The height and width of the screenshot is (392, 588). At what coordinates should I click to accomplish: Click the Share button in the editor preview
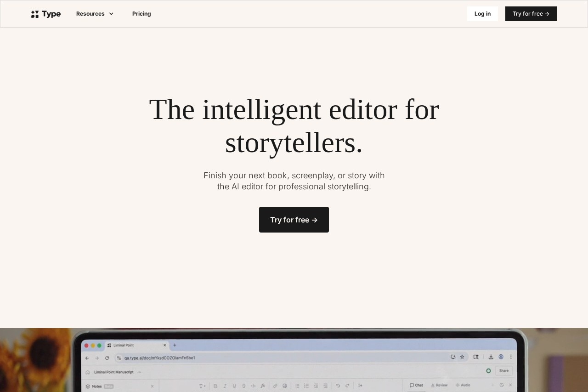(x=503, y=370)
